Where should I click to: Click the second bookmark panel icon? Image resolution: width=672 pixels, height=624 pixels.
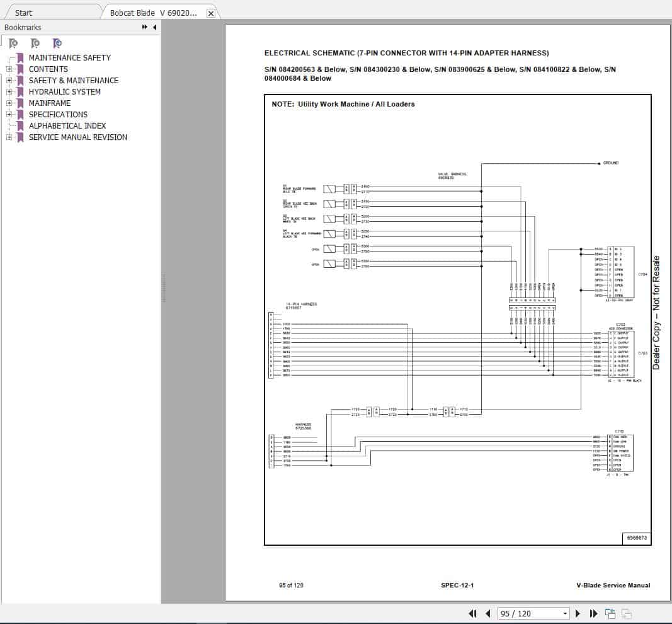[35, 43]
